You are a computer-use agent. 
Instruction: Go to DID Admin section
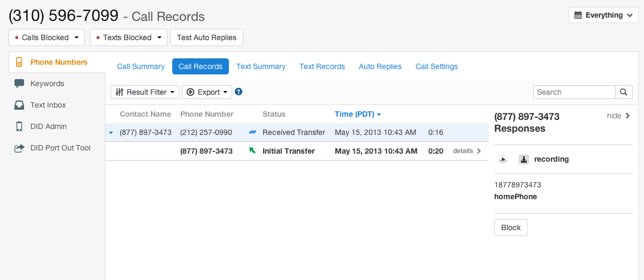pyautogui.click(x=49, y=126)
